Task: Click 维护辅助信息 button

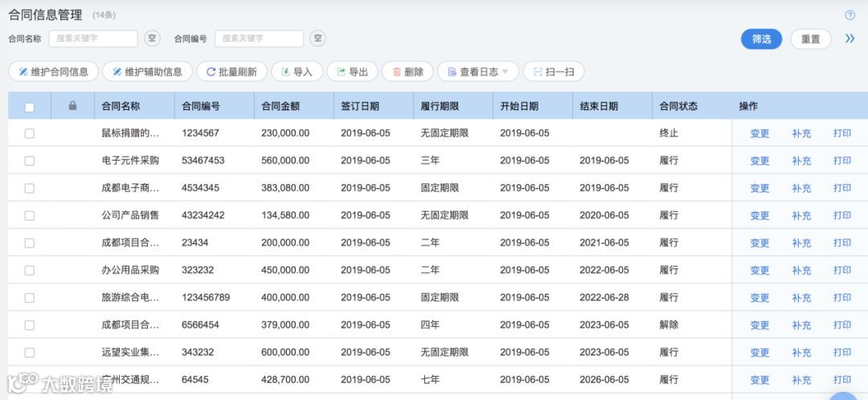Action: coord(148,71)
